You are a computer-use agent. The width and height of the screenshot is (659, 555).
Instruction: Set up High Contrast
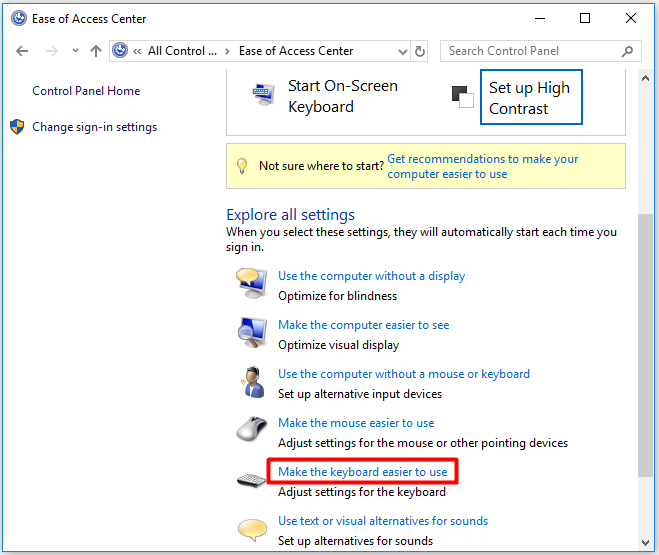pyautogui.click(x=531, y=97)
